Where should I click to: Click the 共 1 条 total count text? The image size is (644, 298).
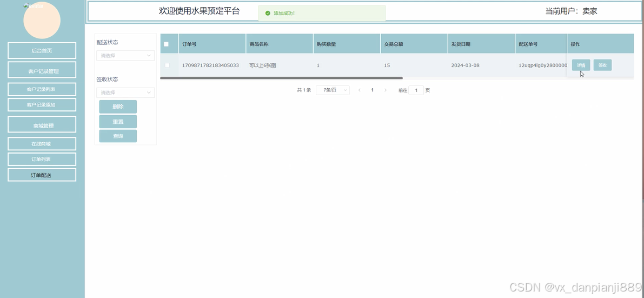[304, 90]
